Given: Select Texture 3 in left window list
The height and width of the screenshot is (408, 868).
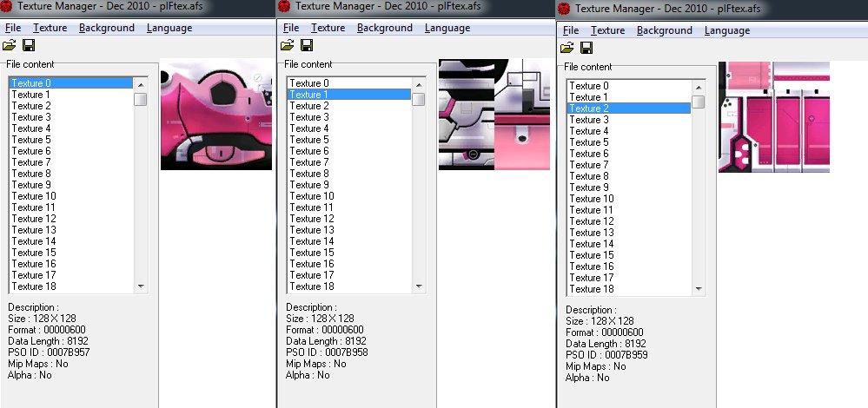Looking at the screenshot, I should (x=71, y=116).
